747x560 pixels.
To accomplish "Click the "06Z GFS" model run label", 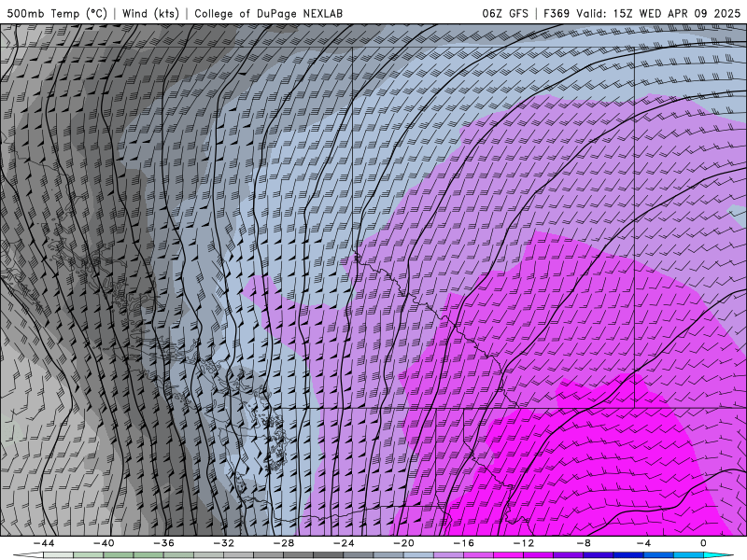I will 505,14.
